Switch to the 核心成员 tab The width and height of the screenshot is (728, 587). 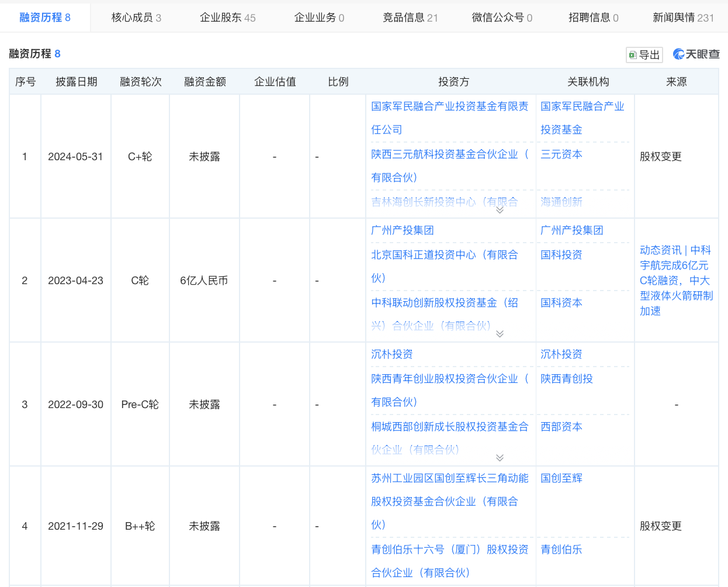click(x=136, y=18)
